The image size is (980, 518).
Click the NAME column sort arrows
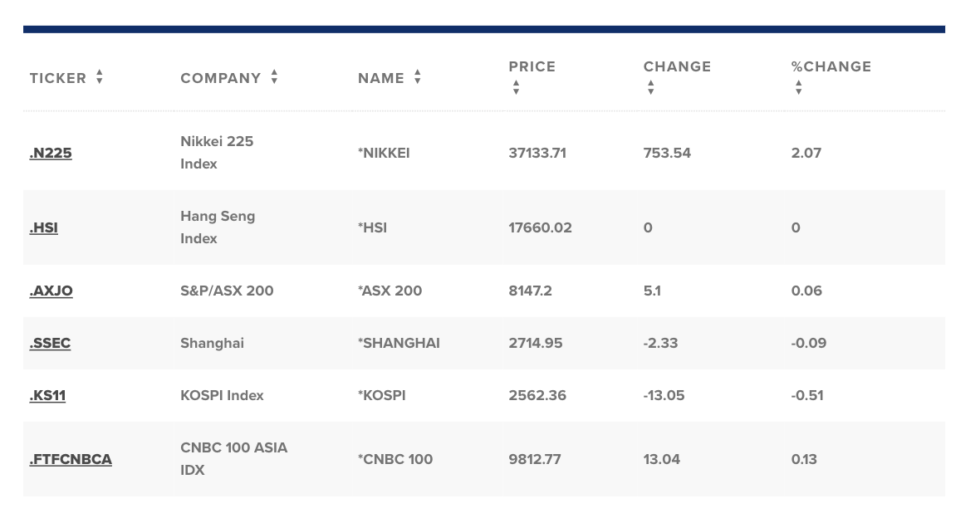[x=418, y=77]
